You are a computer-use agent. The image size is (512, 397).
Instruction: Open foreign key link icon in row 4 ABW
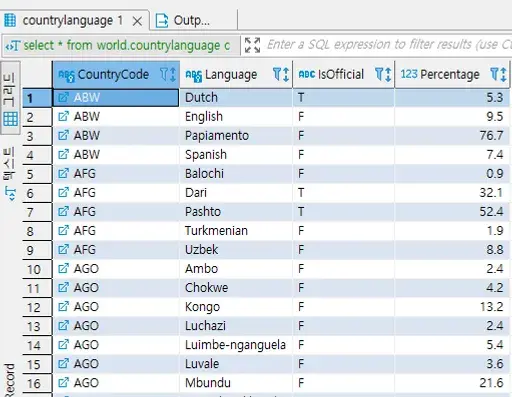click(63, 154)
